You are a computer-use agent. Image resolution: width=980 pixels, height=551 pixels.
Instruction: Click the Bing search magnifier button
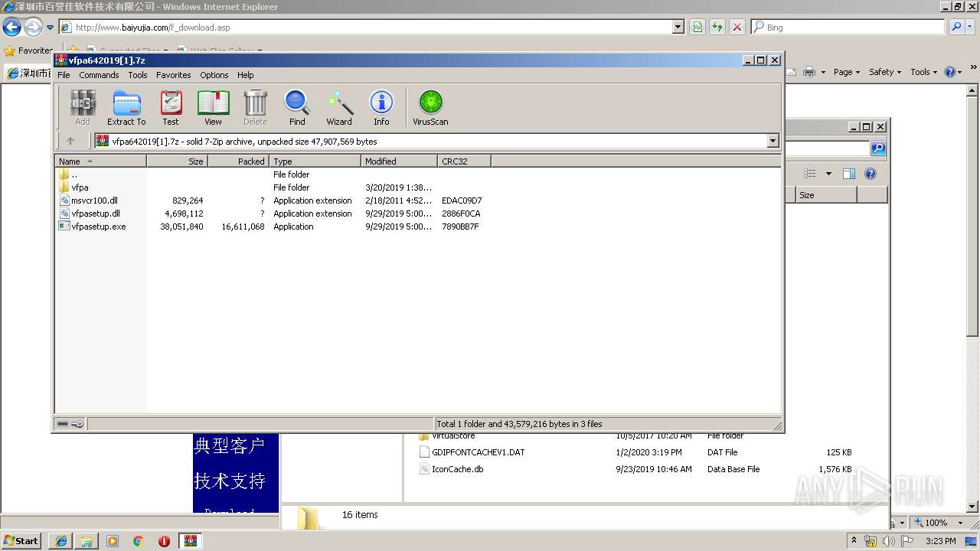point(956,27)
